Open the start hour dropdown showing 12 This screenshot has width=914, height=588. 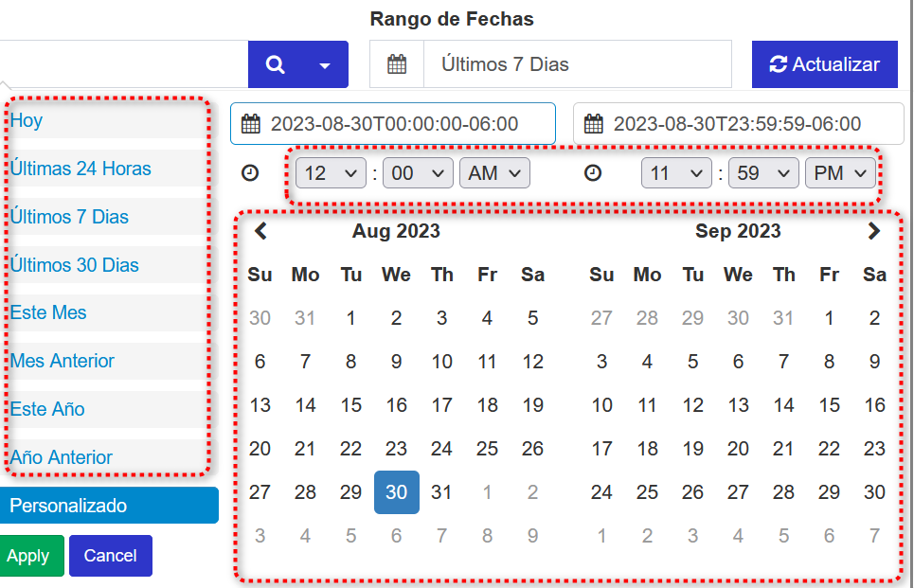coord(331,173)
